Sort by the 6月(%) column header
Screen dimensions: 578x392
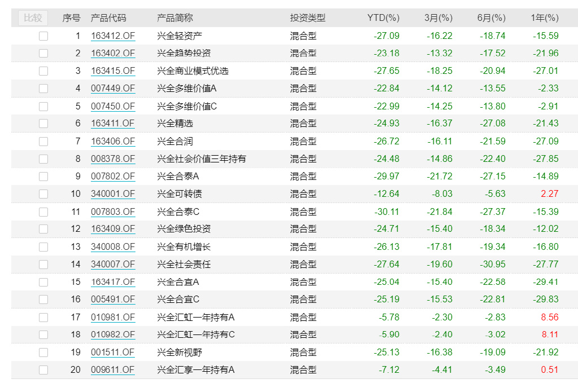(492, 17)
